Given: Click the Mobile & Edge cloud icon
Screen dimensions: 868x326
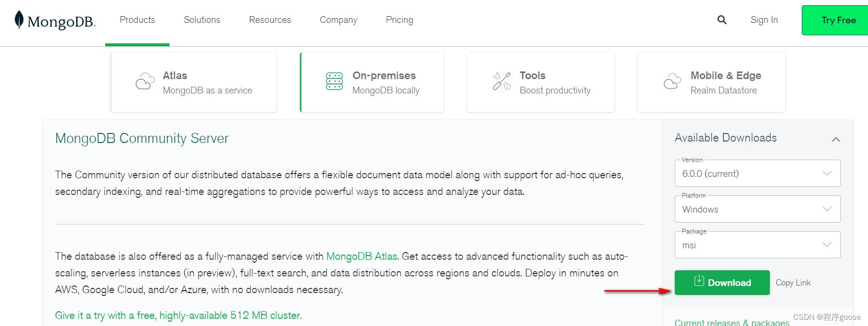Looking at the screenshot, I should coord(672,81).
